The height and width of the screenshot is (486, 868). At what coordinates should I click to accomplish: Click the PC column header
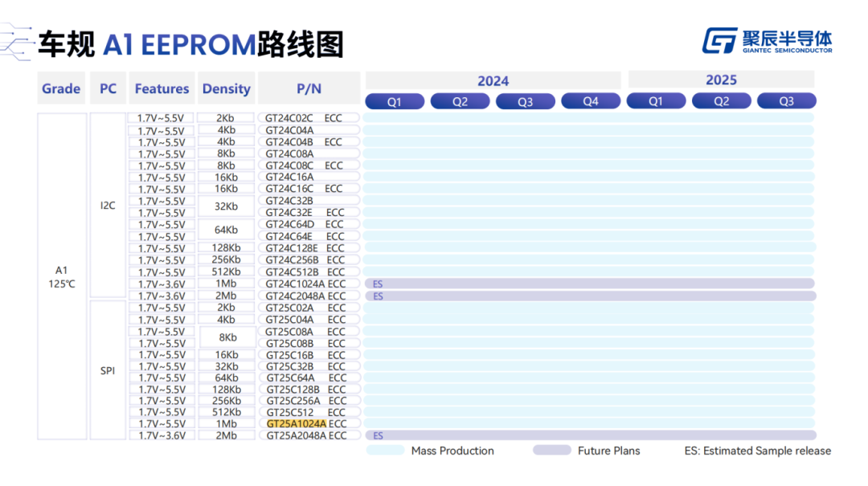pyautogui.click(x=108, y=88)
